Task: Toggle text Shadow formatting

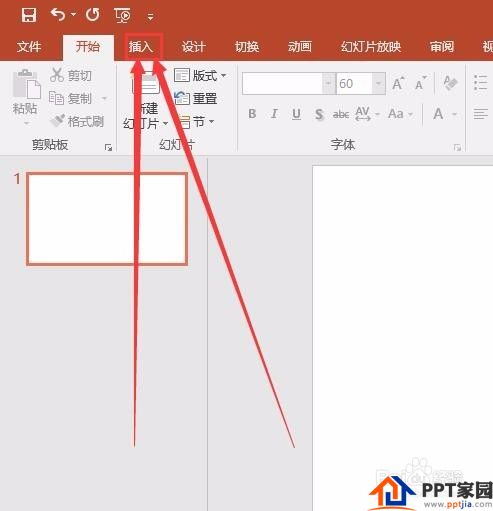Action: pos(319,114)
